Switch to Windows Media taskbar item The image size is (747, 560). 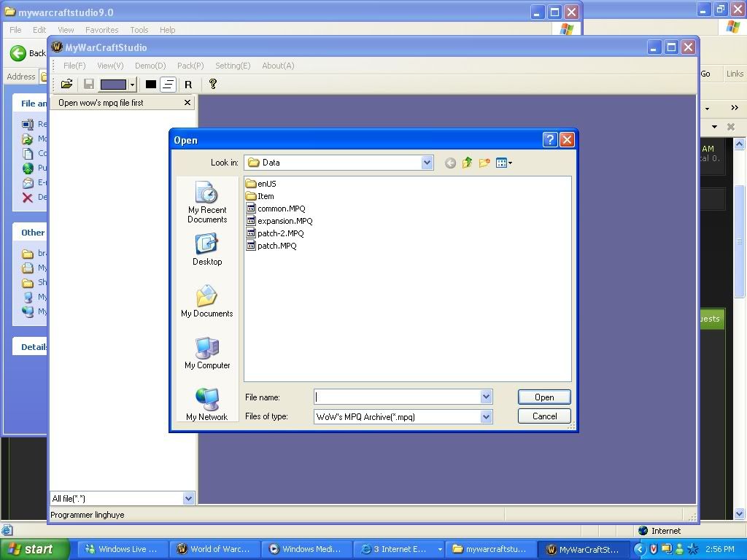click(306, 549)
